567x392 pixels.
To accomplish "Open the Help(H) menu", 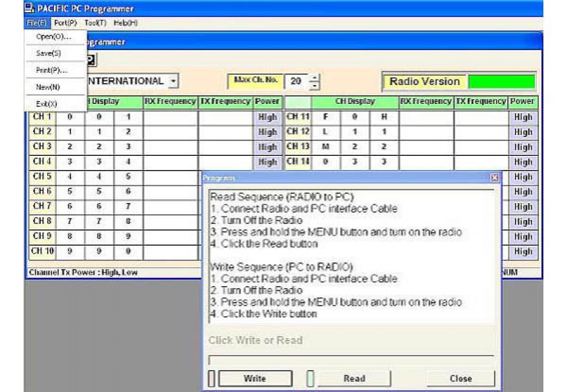I will (x=126, y=23).
